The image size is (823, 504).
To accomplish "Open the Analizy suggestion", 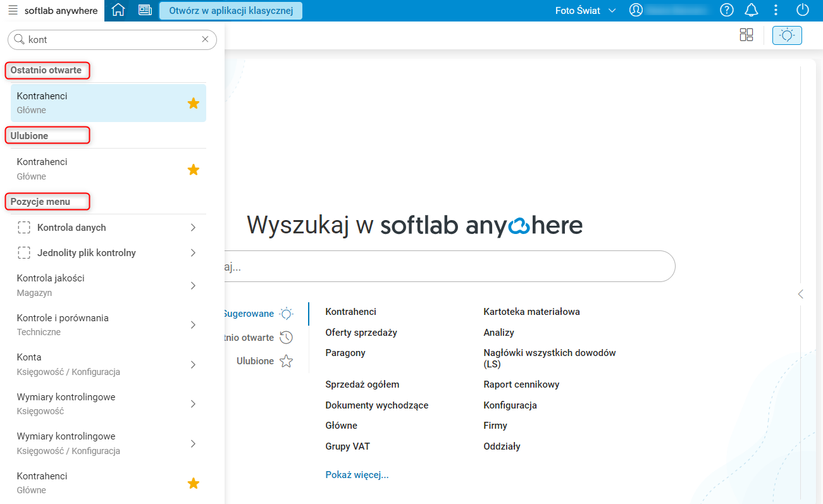I will tap(498, 333).
